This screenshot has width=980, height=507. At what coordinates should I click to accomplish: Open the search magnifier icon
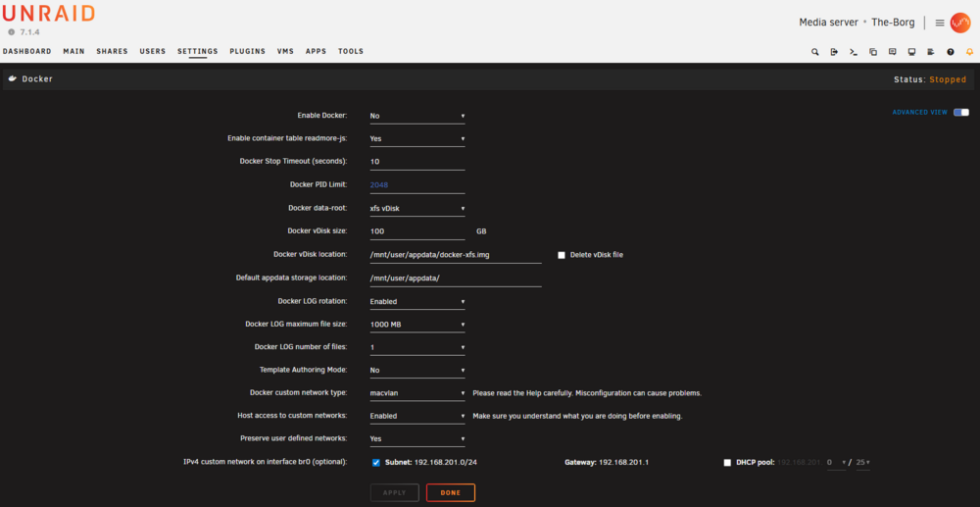point(815,52)
